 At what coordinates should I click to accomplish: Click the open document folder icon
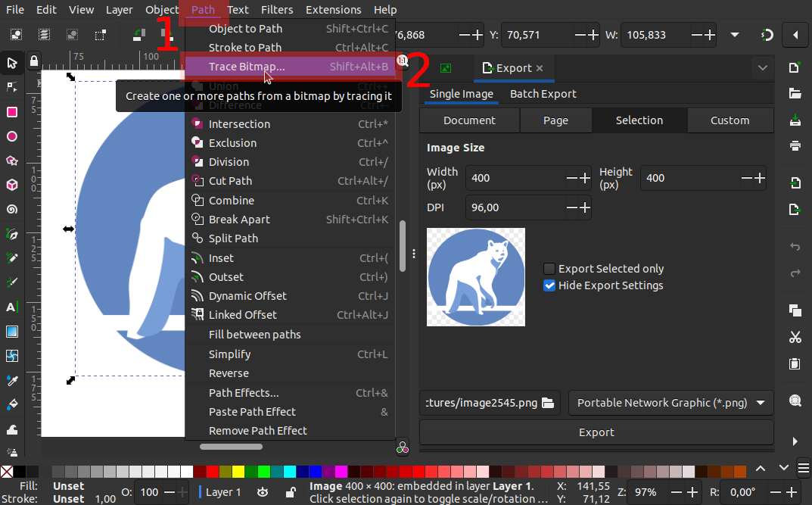795,93
